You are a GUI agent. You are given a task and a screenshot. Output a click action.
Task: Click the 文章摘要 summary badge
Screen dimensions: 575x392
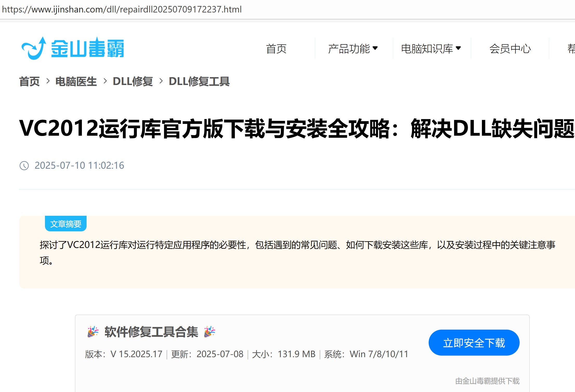point(66,224)
